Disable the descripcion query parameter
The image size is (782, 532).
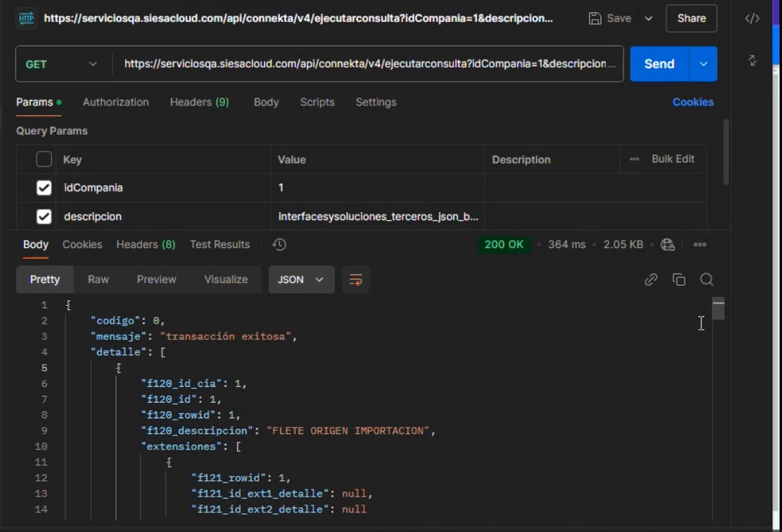coord(43,216)
